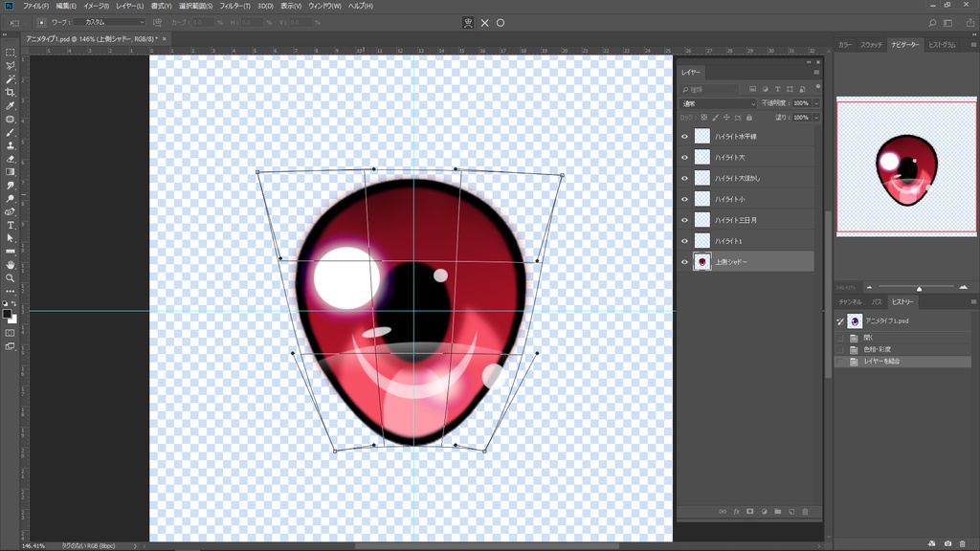Select the Type tool in the toolbar
This screenshot has height=551, width=980.
pyautogui.click(x=11, y=225)
